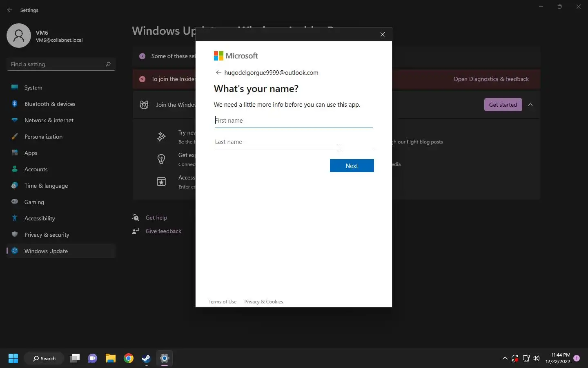Click the Apps icon in sidebar
The height and width of the screenshot is (368, 588).
pyautogui.click(x=15, y=153)
